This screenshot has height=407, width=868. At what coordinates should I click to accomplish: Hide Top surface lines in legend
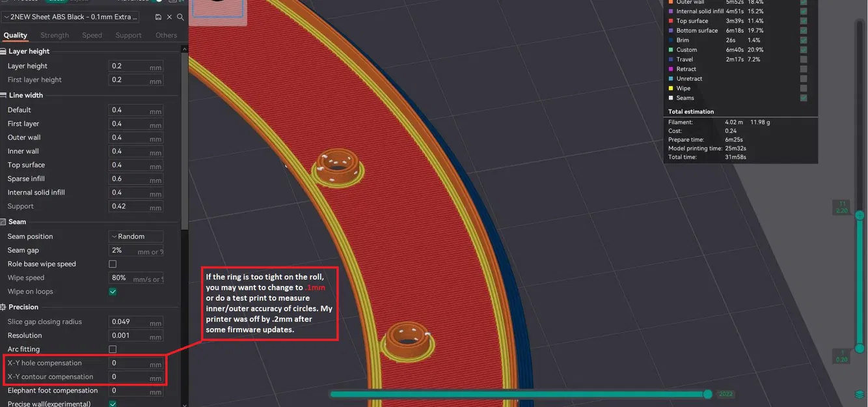pos(804,21)
